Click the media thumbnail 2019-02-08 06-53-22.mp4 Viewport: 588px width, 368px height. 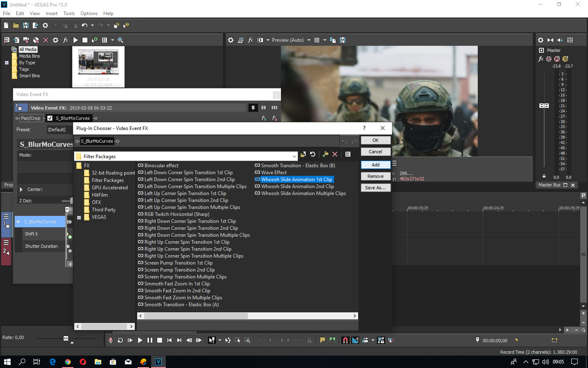[x=98, y=67]
